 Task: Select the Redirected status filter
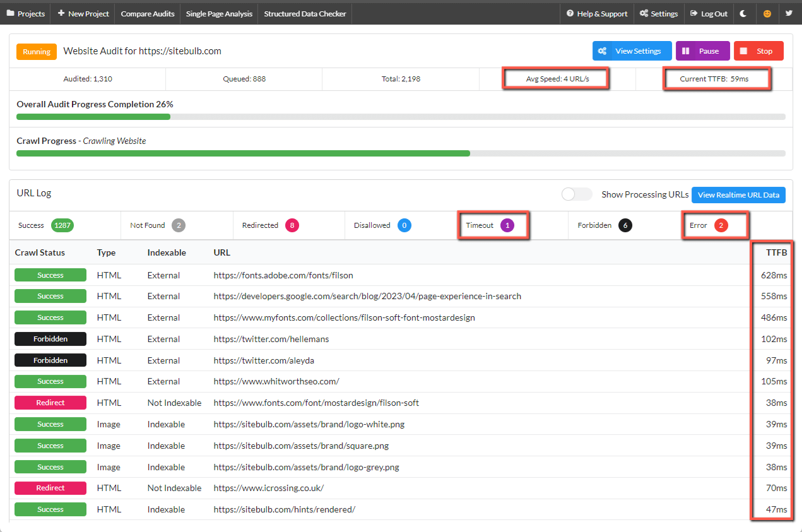[x=291, y=225]
